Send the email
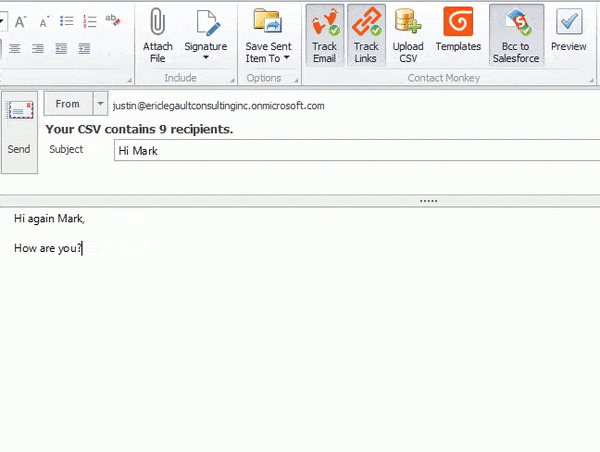This screenshot has width=600, height=452. tap(19, 132)
